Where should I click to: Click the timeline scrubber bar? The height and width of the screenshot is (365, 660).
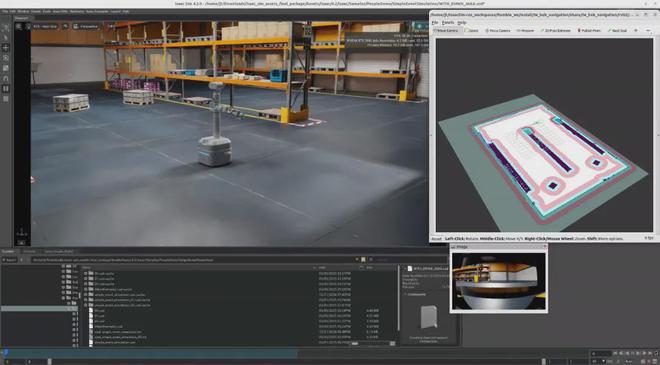pyautogui.click(x=295, y=354)
